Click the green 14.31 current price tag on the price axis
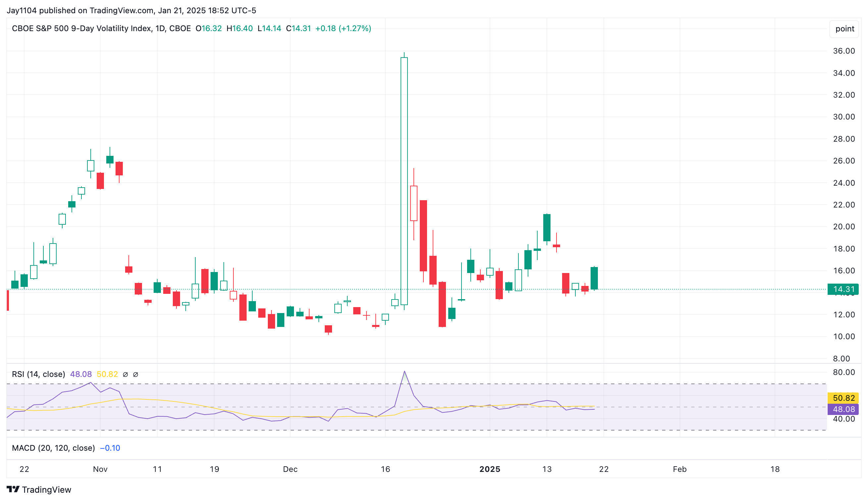868x501 pixels. tap(843, 289)
